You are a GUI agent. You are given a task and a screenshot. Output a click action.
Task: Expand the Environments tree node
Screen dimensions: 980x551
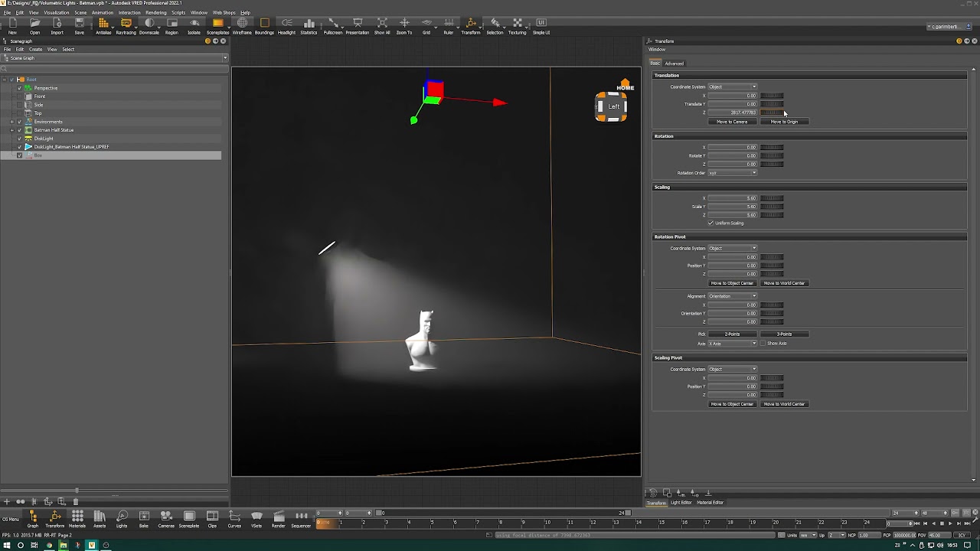11,122
